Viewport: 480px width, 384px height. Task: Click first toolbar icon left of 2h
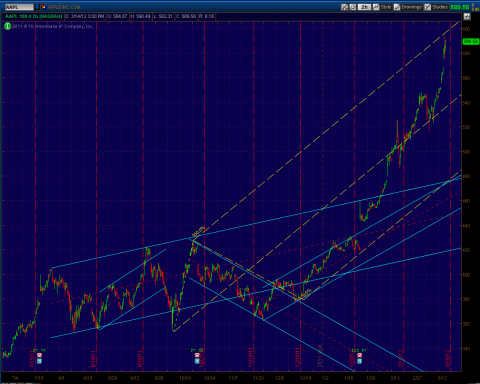(x=345, y=7)
